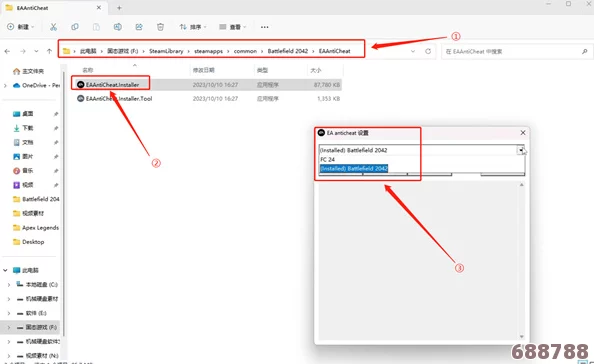594x364 pixels.
Task: Open the (N:) drive in sidebar
Action: pyautogui.click(x=38, y=356)
